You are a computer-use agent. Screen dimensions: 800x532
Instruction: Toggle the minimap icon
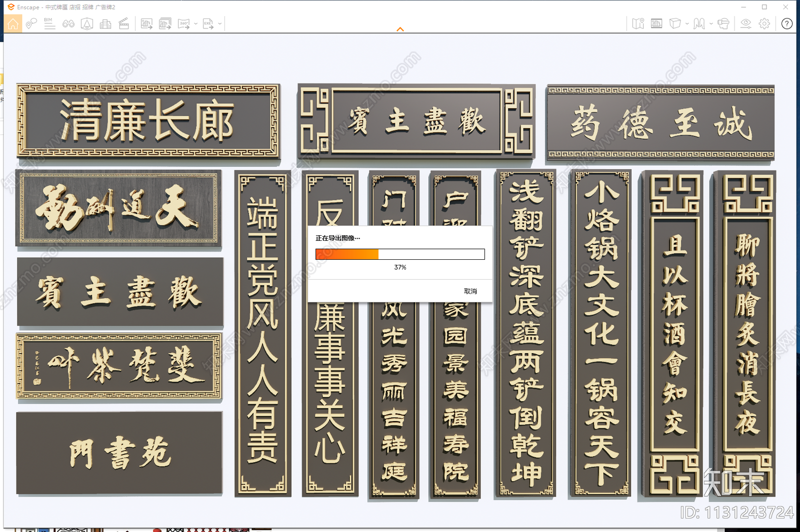(638, 23)
